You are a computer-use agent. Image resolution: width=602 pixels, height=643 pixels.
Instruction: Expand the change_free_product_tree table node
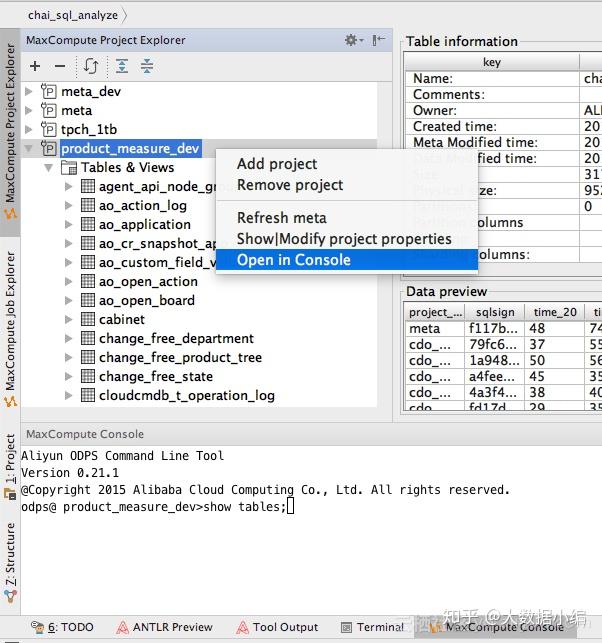click(68, 357)
